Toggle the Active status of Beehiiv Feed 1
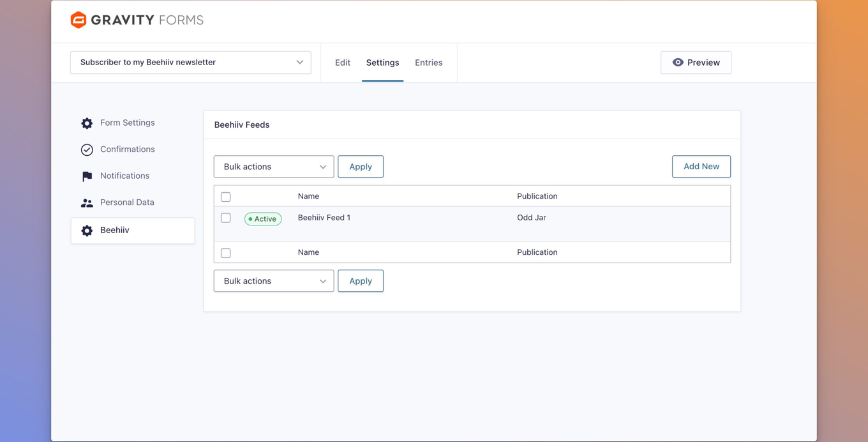 coord(263,218)
